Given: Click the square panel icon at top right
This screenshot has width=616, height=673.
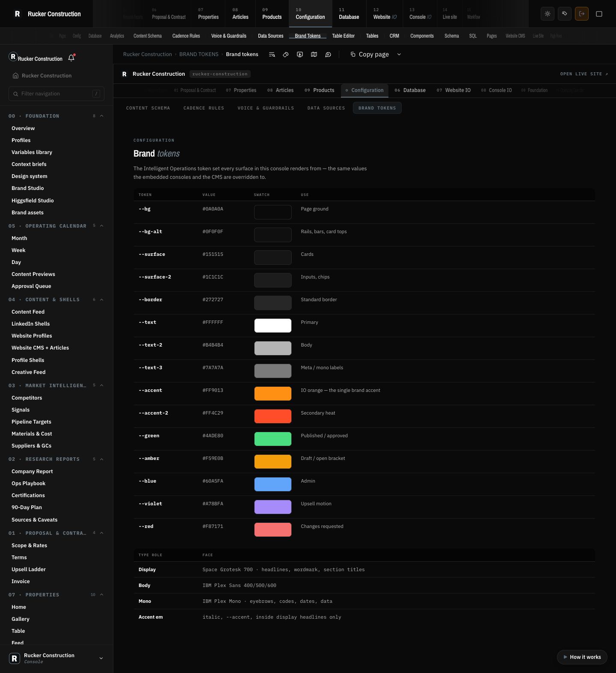Looking at the screenshot, I should click(599, 14).
